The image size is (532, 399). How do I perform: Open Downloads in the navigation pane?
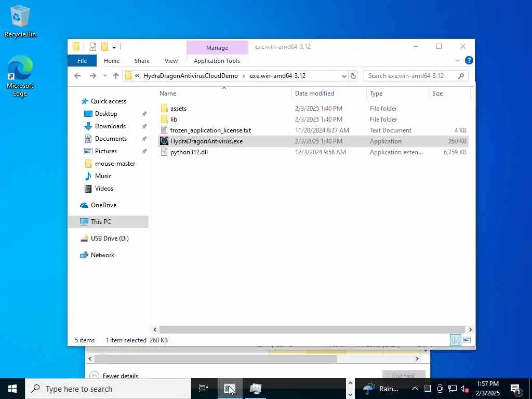point(110,126)
